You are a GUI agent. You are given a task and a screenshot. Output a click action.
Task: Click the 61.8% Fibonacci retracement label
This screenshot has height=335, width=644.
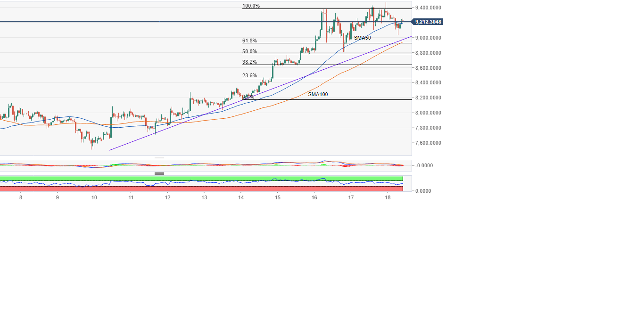(x=249, y=41)
